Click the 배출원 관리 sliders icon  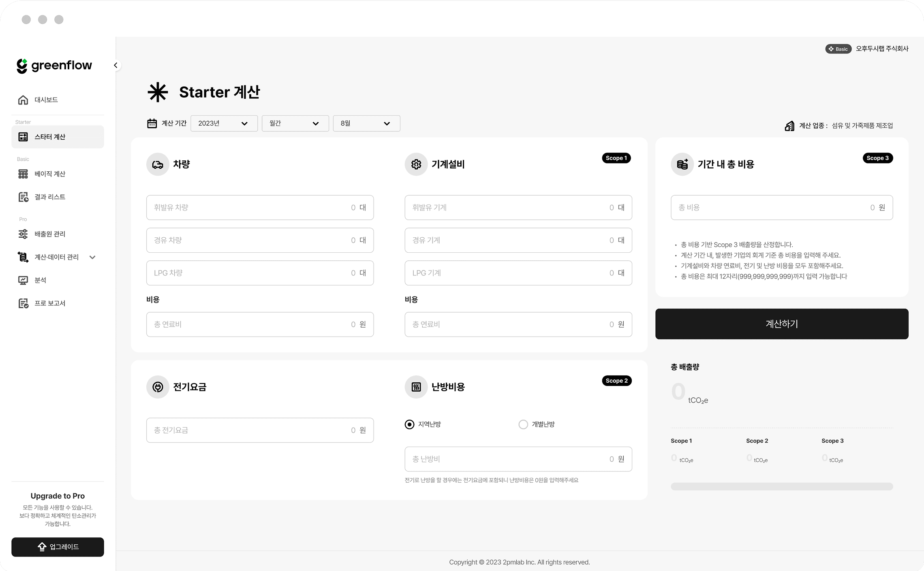(x=23, y=234)
